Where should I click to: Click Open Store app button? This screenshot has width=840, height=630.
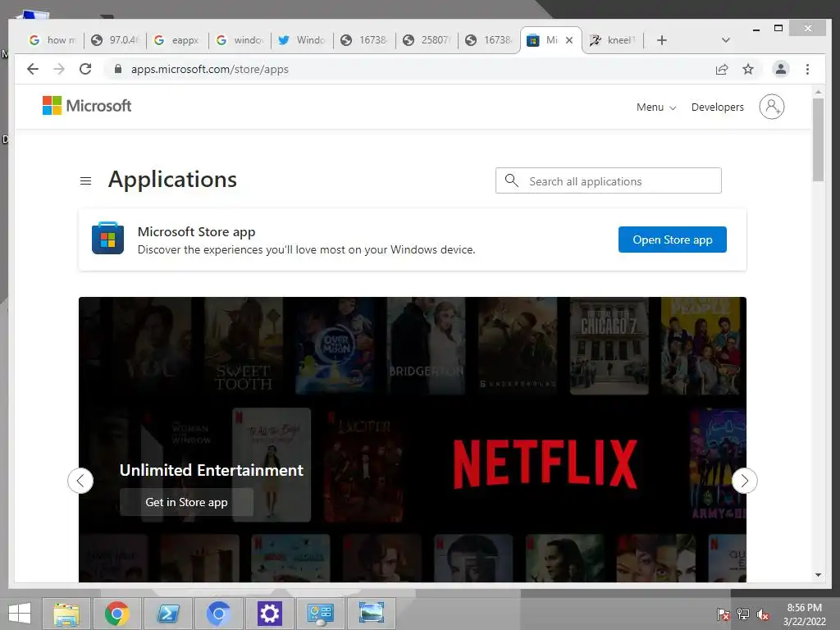point(673,240)
